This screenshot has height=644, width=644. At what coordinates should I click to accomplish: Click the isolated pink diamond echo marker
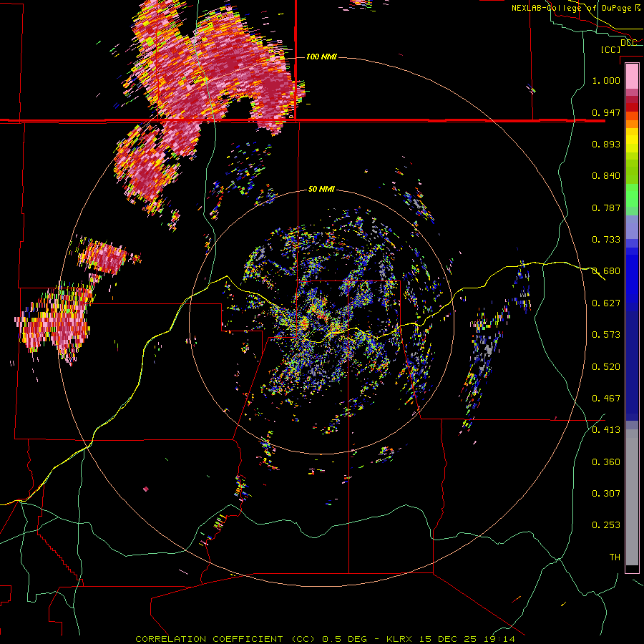tap(146, 489)
